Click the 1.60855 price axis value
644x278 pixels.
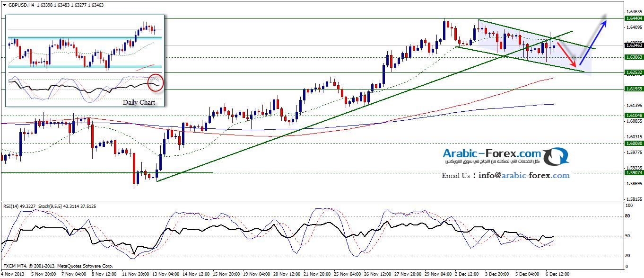pyautogui.click(x=634, y=121)
